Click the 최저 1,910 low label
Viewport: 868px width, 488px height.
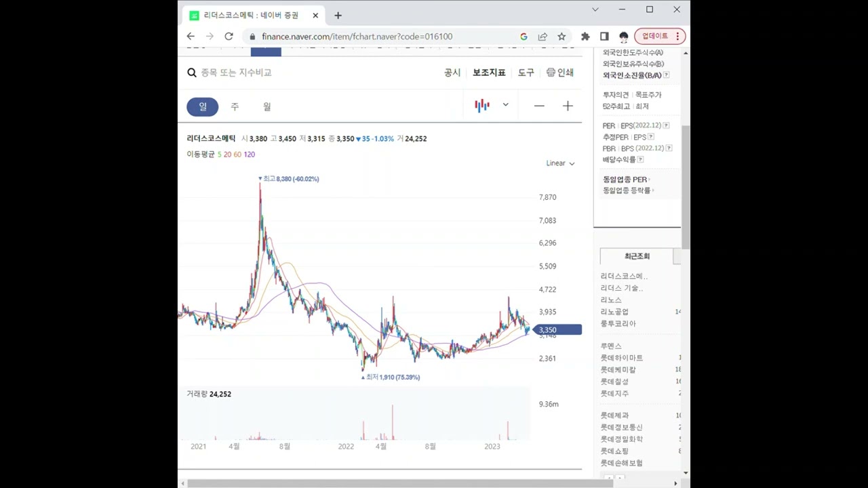(x=391, y=378)
